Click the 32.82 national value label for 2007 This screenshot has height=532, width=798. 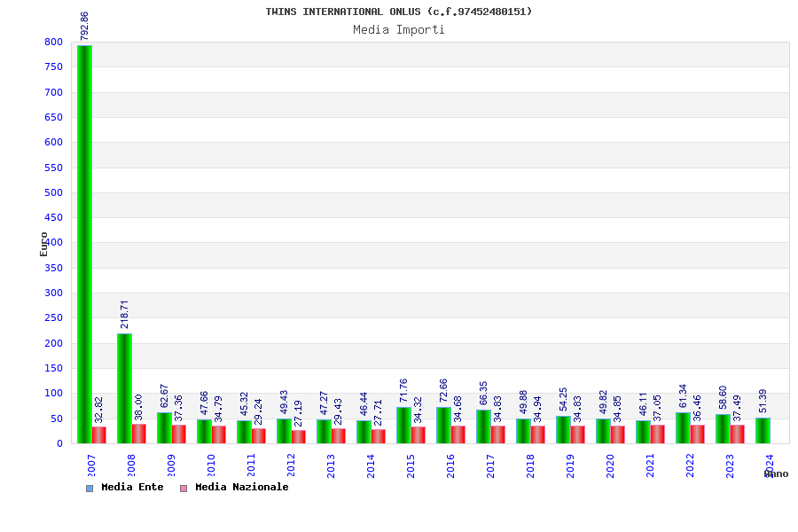coord(98,410)
